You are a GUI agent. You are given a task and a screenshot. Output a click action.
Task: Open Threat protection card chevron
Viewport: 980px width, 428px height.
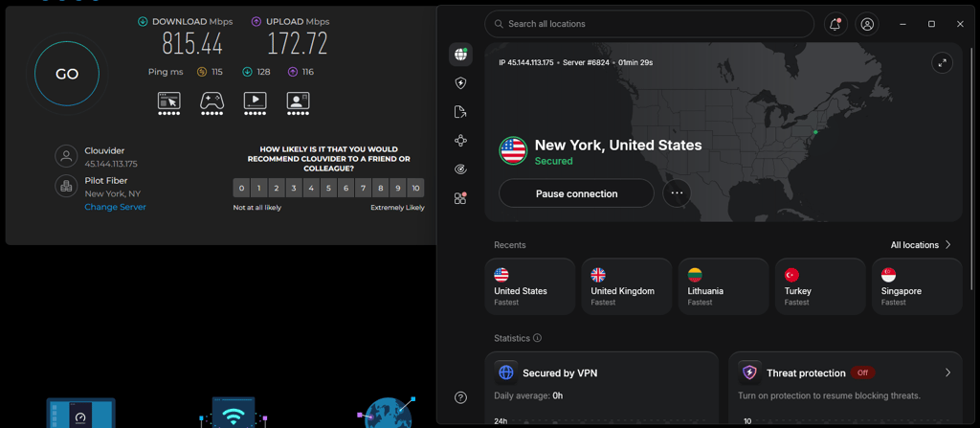click(x=947, y=372)
